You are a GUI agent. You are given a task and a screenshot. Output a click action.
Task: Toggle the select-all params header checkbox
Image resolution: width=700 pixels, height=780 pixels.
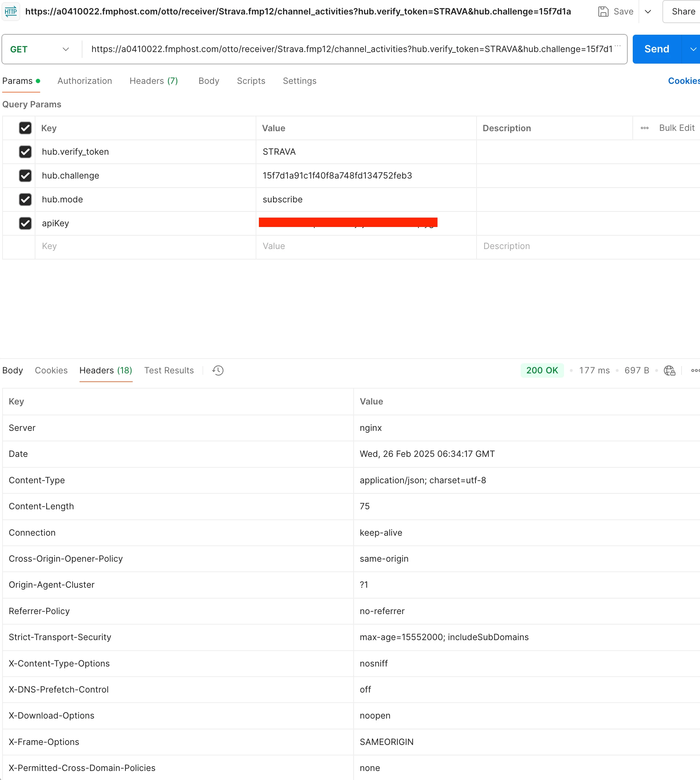(x=25, y=128)
